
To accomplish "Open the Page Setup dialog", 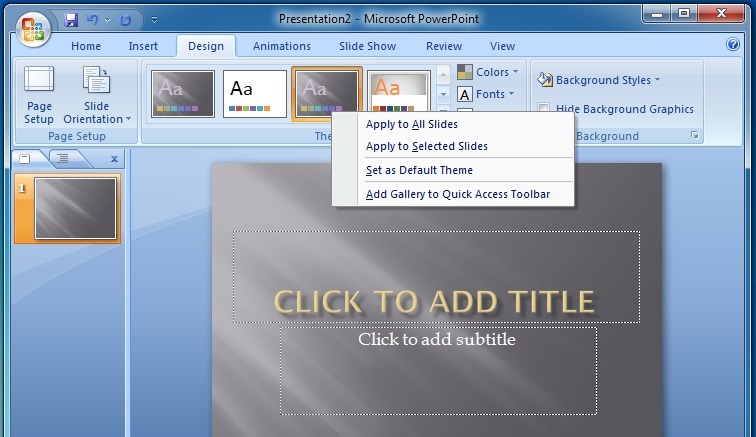I will (x=39, y=96).
